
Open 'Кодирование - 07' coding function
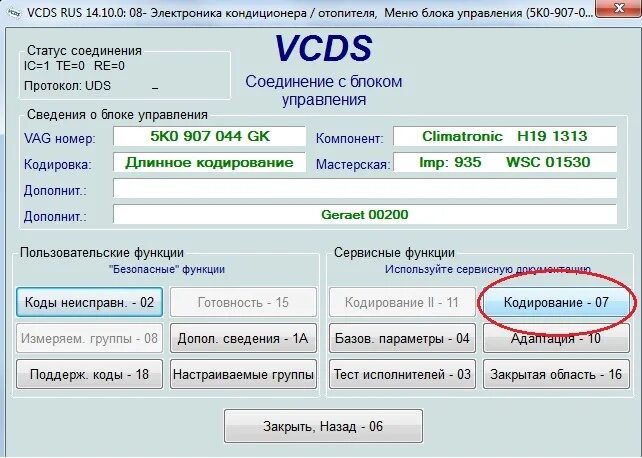556,302
